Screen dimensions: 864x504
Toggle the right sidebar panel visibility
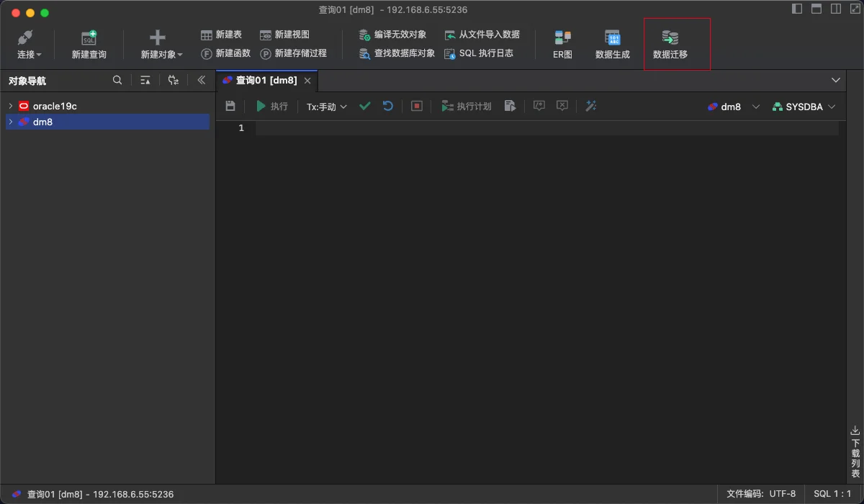tap(836, 9)
